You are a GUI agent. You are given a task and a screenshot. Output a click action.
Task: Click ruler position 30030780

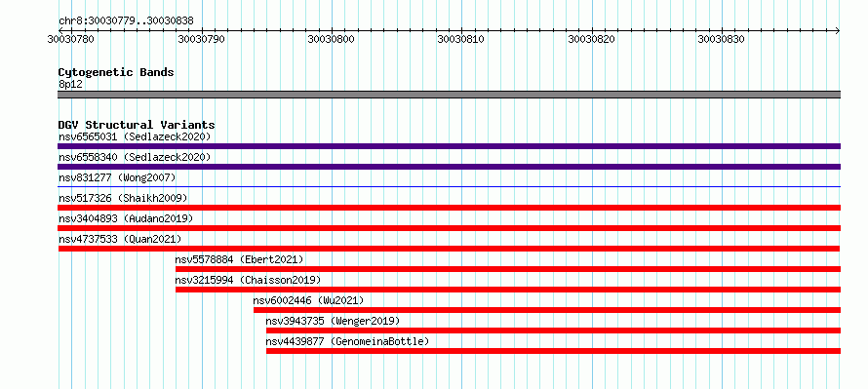coord(71,39)
